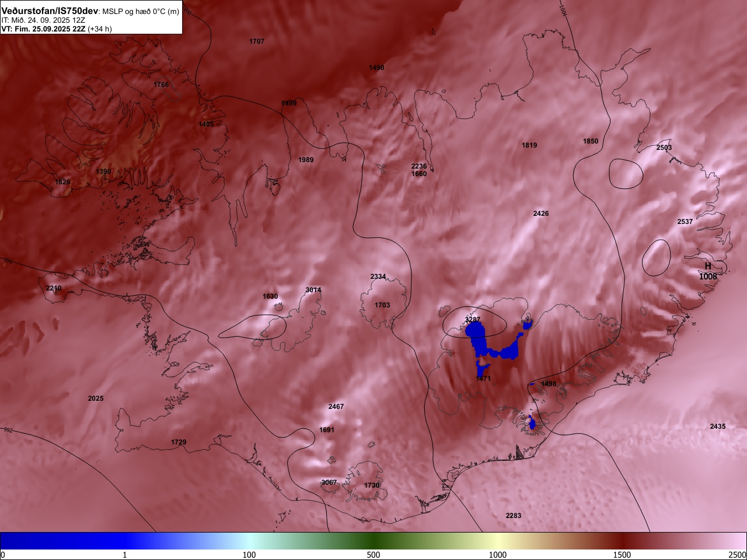The image size is (747, 560).
Task: Click the height value 1390
Action: click(x=103, y=171)
